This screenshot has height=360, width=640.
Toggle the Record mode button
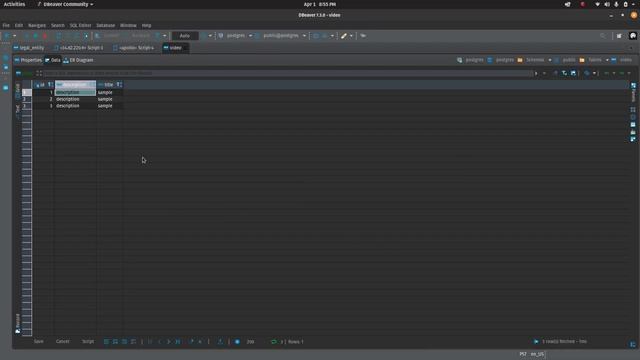click(x=18, y=324)
